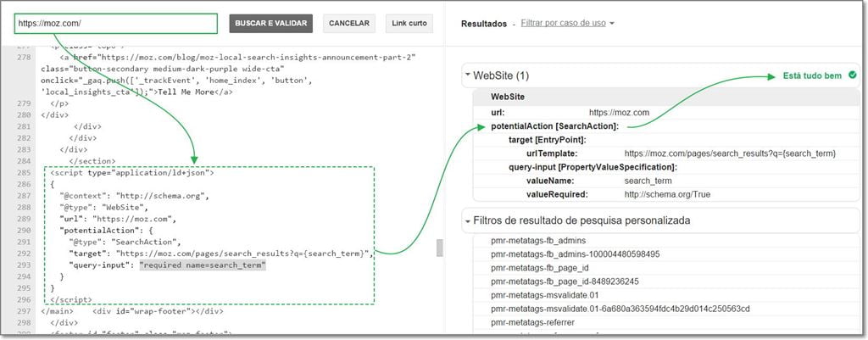This screenshot has height=340, width=868.
Task: Click the "target" search_results code line
Action: coord(221,254)
